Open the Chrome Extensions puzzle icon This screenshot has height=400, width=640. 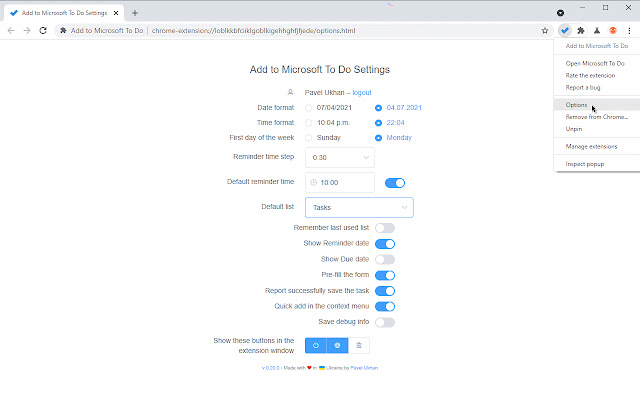click(x=581, y=31)
